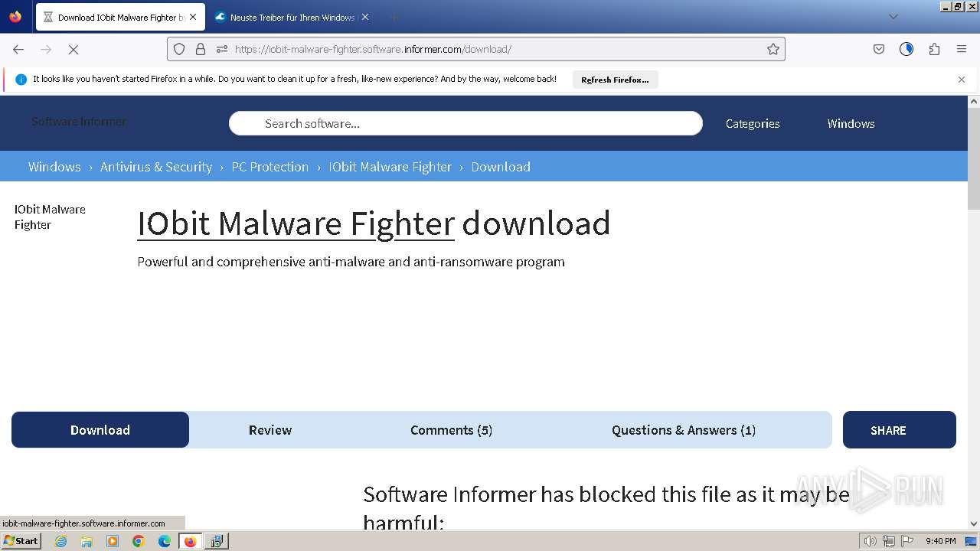
Task: Stop loading the current page
Action: [73, 49]
